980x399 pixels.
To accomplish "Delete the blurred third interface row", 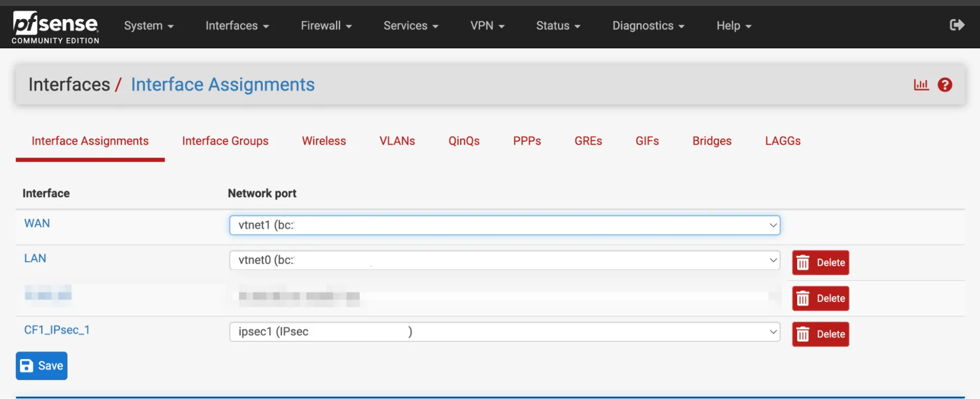I will point(820,299).
